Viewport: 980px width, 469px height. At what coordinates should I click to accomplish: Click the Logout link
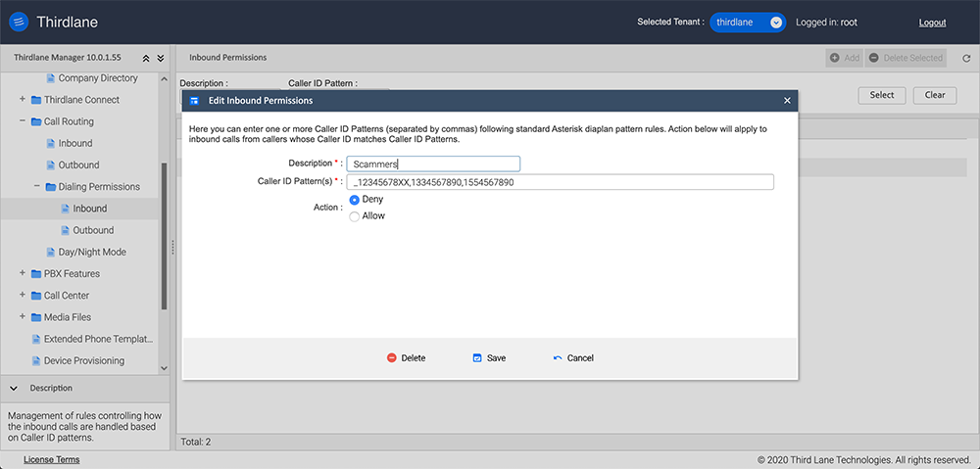click(932, 23)
